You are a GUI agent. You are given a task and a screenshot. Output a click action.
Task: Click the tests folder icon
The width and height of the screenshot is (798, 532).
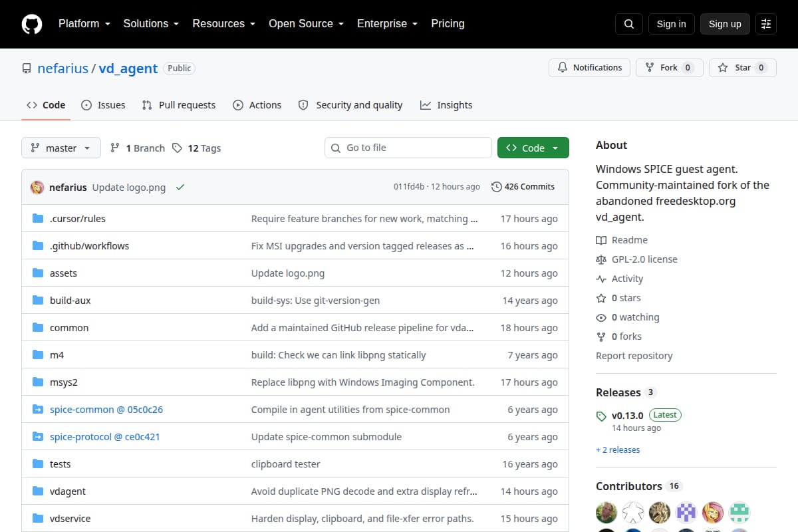(x=38, y=464)
